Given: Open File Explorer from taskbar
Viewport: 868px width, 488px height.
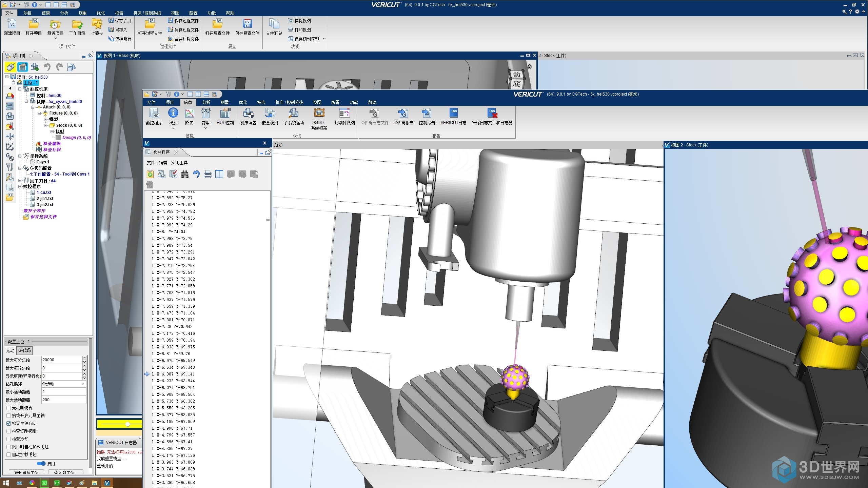Looking at the screenshot, I should (94, 483).
